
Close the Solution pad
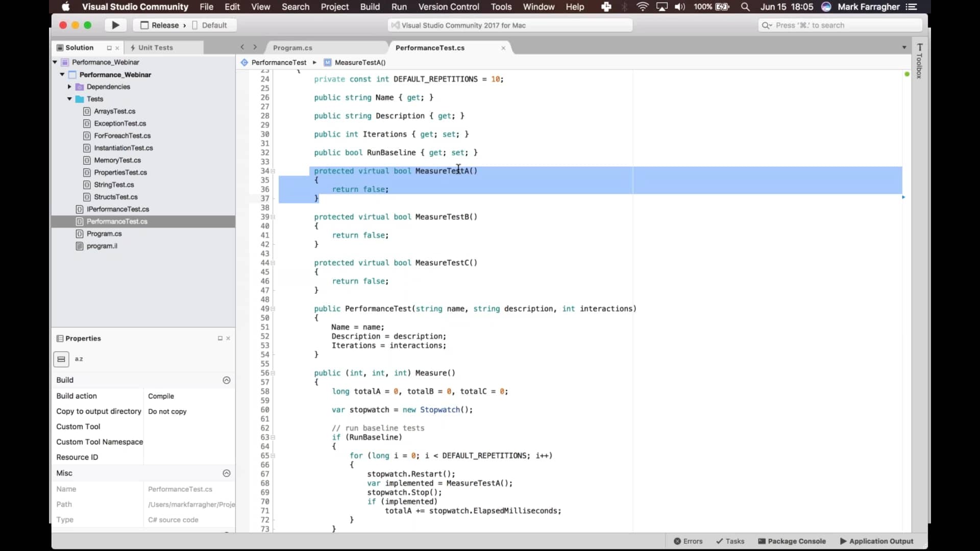pyautogui.click(x=117, y=48)
